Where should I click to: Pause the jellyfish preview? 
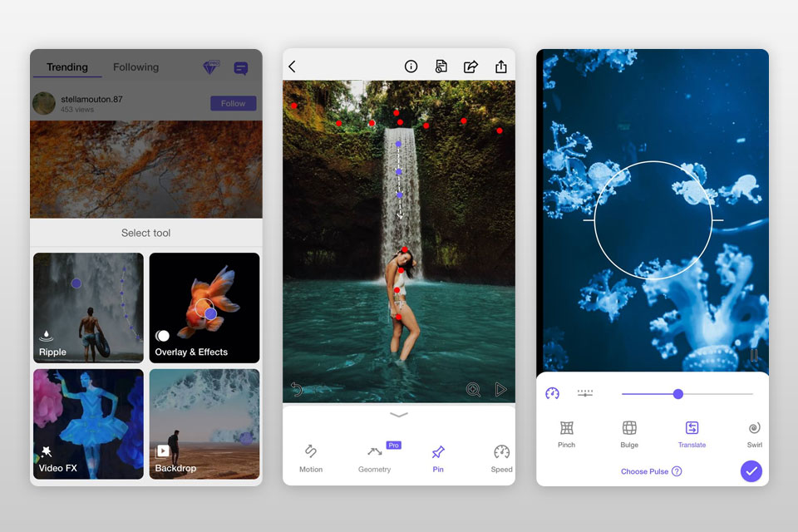click(754, 355)
